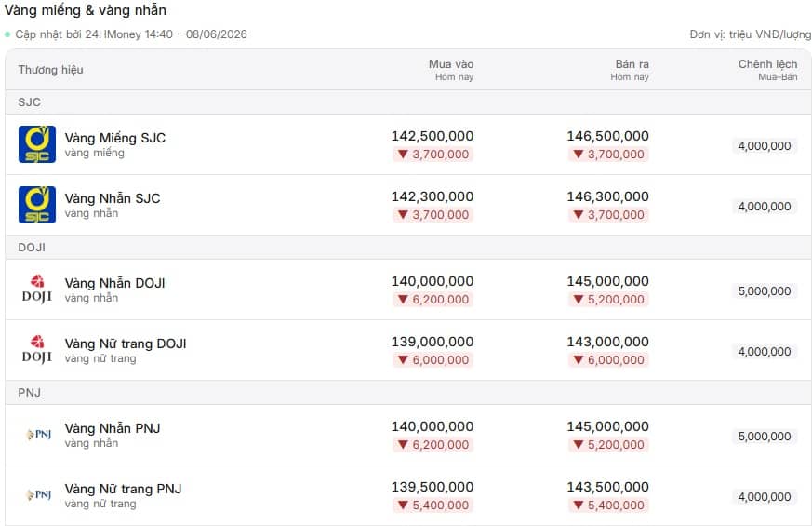Image resolution: width=812 pixels, height=526 pixels.
Task: Click the 5,000,000 spread for Vàng Nhẫn DOJI
Action: 765,290
